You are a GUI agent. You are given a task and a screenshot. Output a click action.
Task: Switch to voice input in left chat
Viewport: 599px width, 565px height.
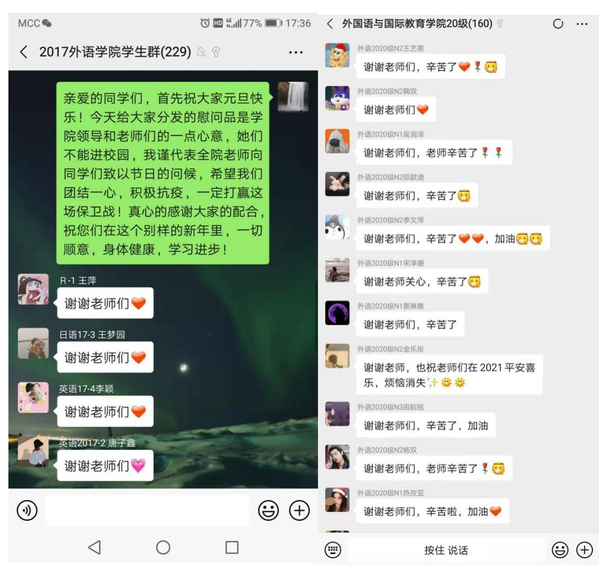pyautogui.click(x=27, y=510)
